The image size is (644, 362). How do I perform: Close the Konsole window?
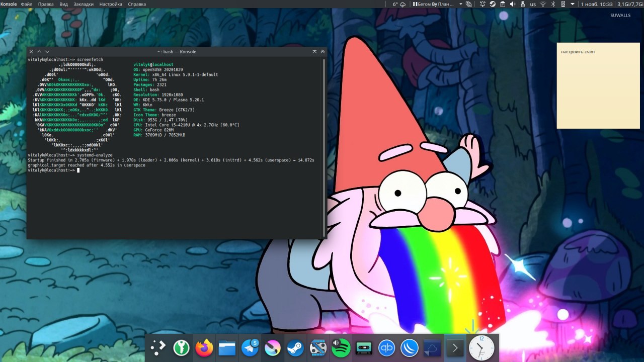(31, 52)
